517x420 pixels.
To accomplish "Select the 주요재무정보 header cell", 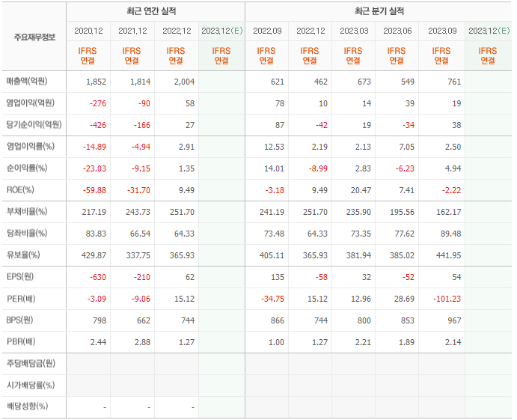I will coord(34,37).
